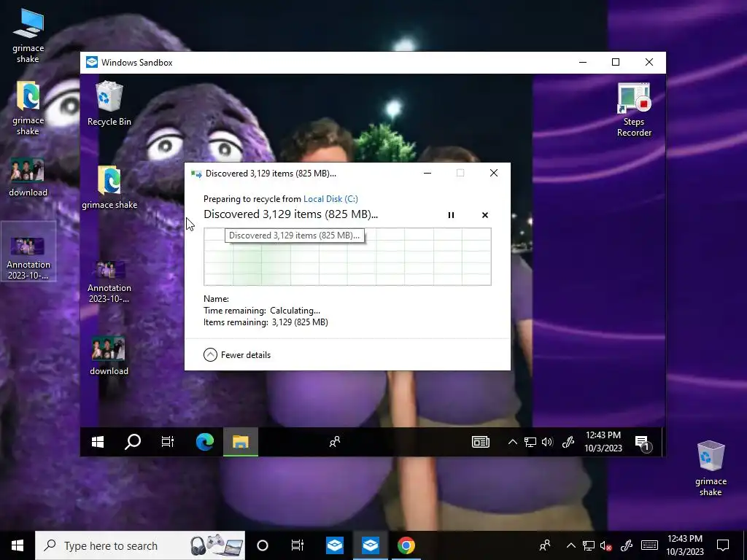
Task: Open Task View in the sandbox taskbar
Action: [168, 442]
